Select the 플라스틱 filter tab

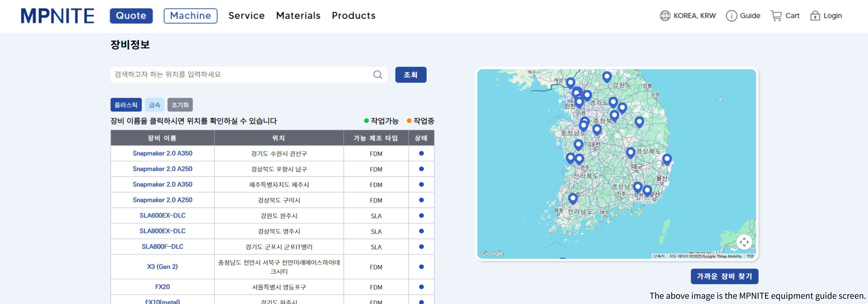(x=126, y=105)
